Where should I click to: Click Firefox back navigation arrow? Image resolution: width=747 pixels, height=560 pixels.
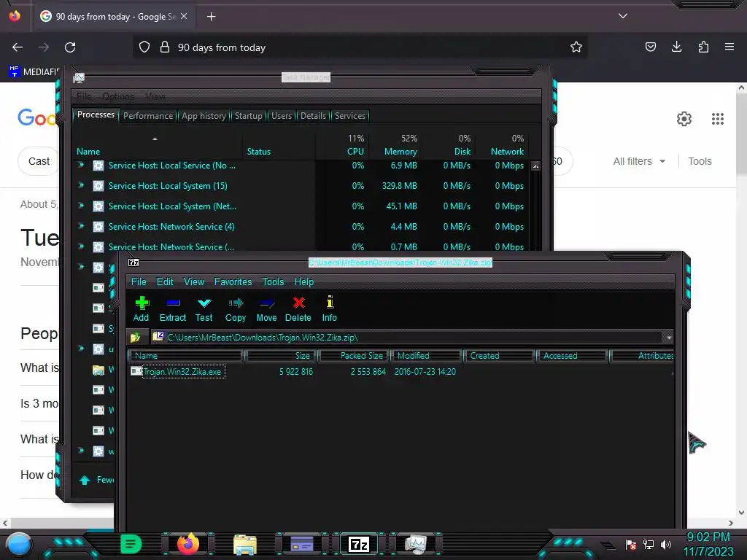[18, 47]
